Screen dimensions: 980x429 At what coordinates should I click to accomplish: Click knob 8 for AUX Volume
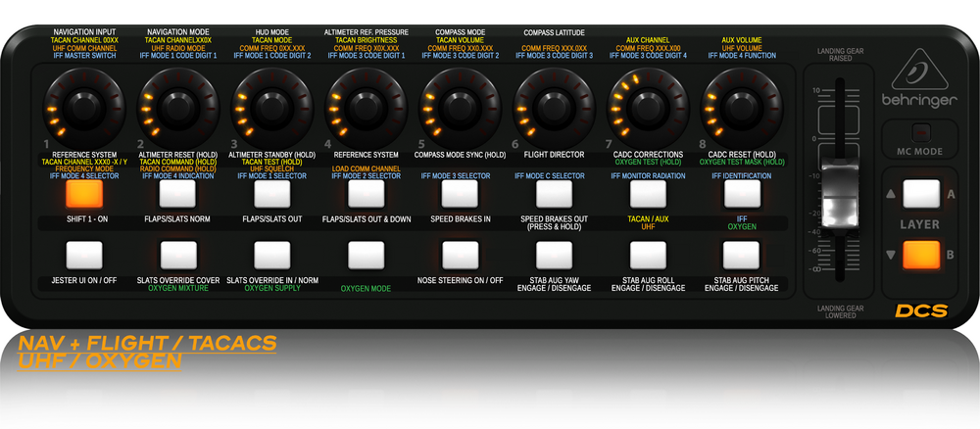point(742,107)
